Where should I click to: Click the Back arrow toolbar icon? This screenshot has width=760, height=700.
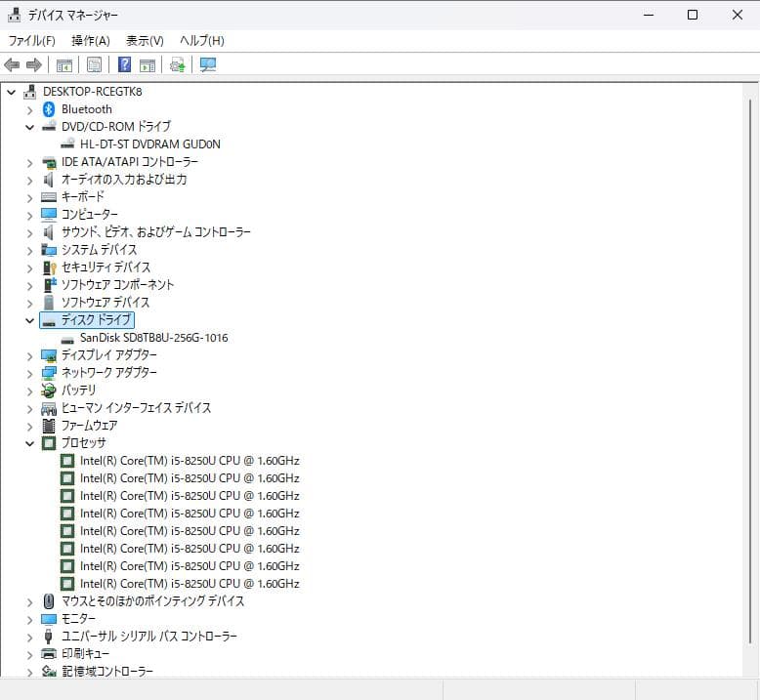click(12, 64)
